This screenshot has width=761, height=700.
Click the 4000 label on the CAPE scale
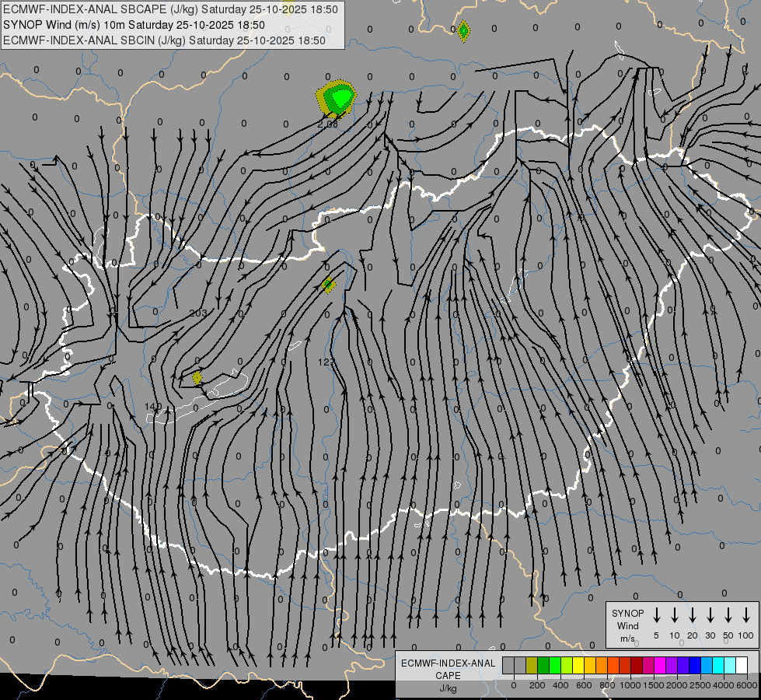pos(723,685)
